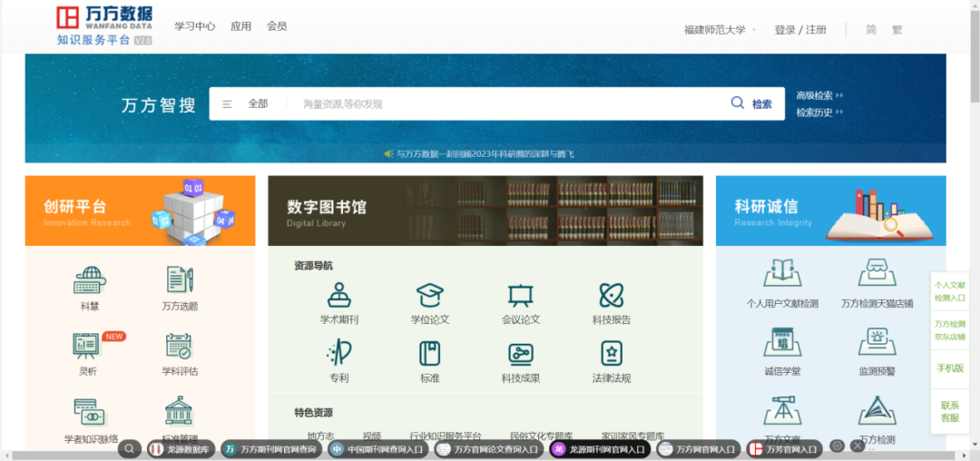Open 万方检测天猫店铺 icon
This screenshot has height=461, width=980.
click(877, 272)
